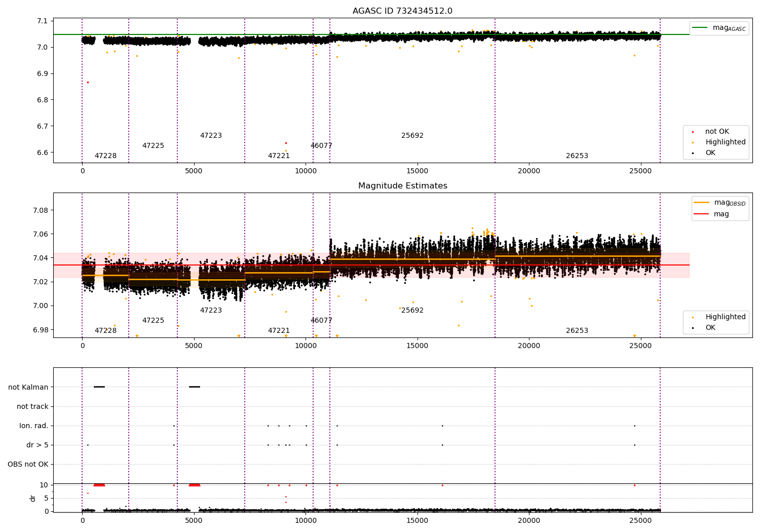Click the red 'mag' legend entry
The width and height of the screenshot is (760, 532).
tap(711, 214)
